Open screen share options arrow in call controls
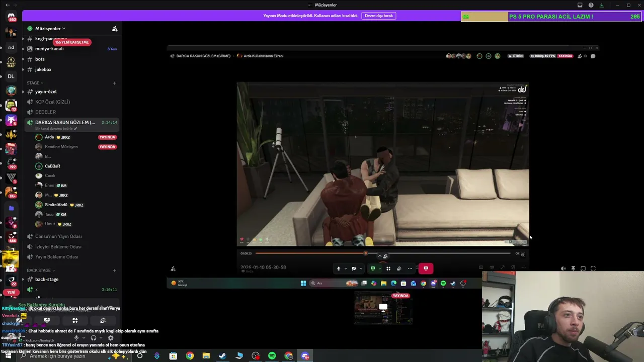The height and width of the screenshot is (362, 644). pyautogui.click(x=380, y=268)
